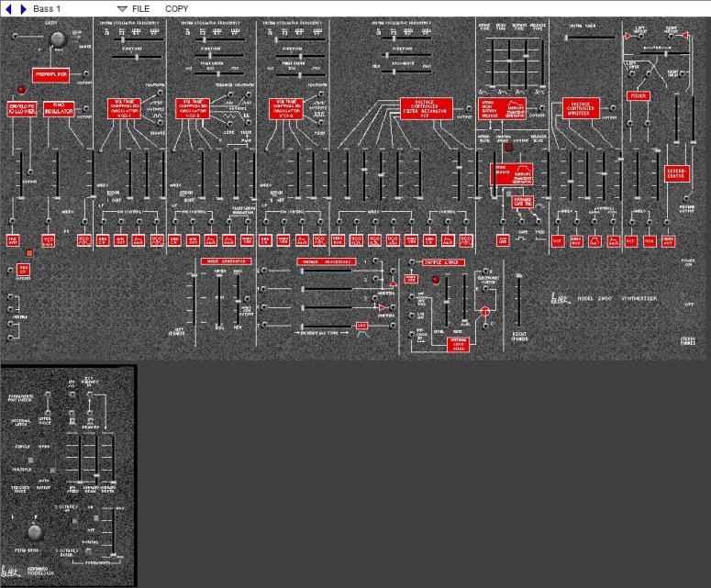
Task: Click the Voltage Controlled Amplifier block
Action: tap(580, 110)
